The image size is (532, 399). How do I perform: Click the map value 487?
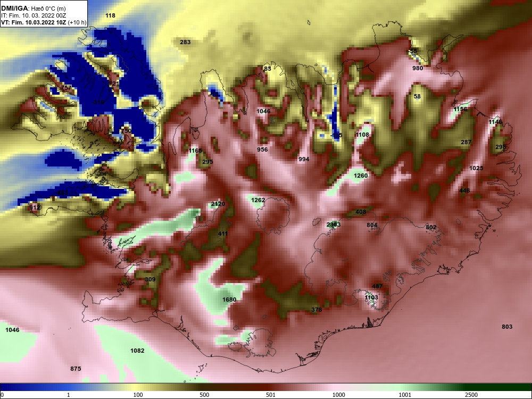click(x=377, y=286)
